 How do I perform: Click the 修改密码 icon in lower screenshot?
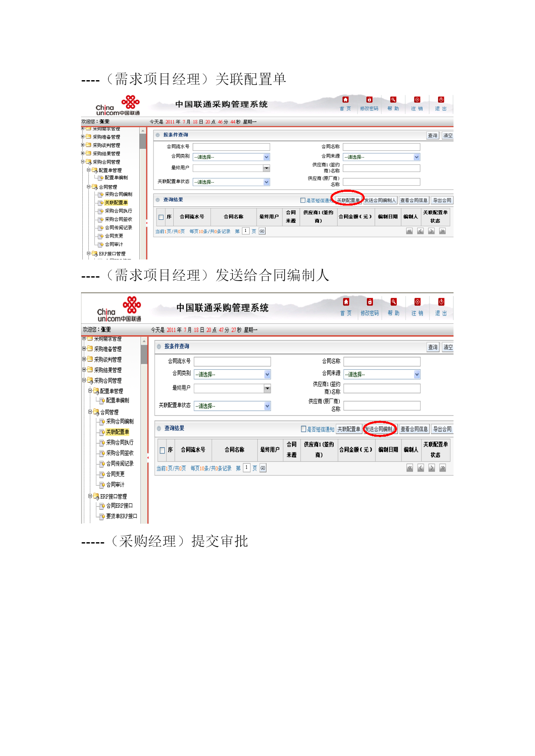[369, 302]
